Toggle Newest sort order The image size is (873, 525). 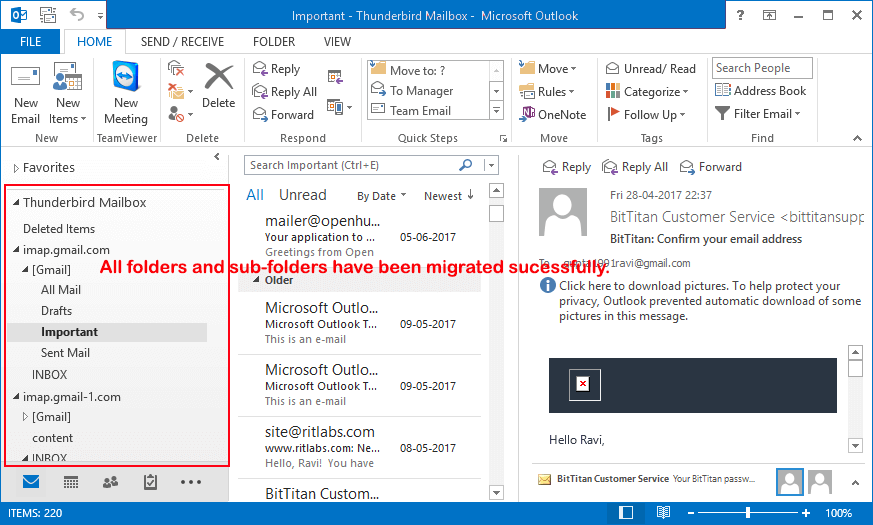[449, 195]
